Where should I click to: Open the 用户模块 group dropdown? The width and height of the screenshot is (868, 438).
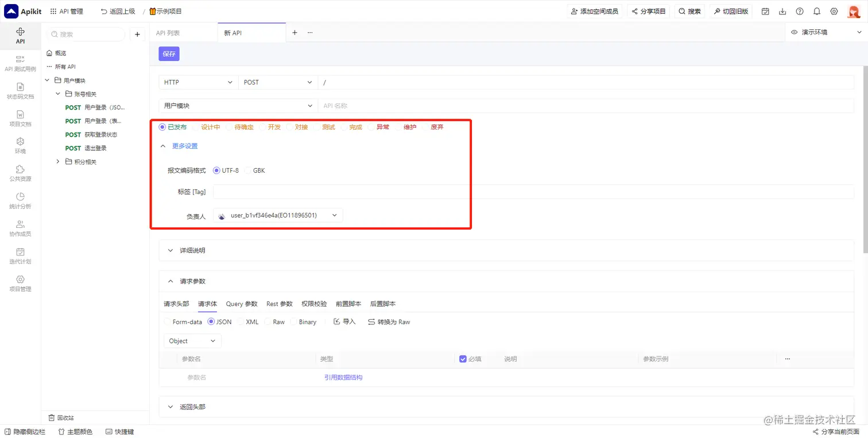point(238,106)
